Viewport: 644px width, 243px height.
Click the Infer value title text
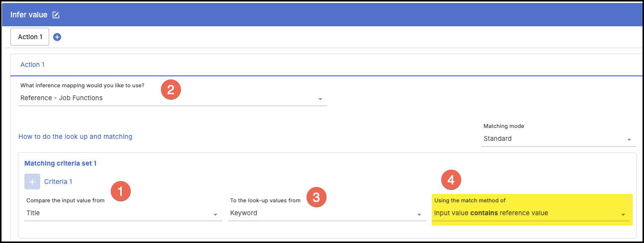click(x=29, y=15)
